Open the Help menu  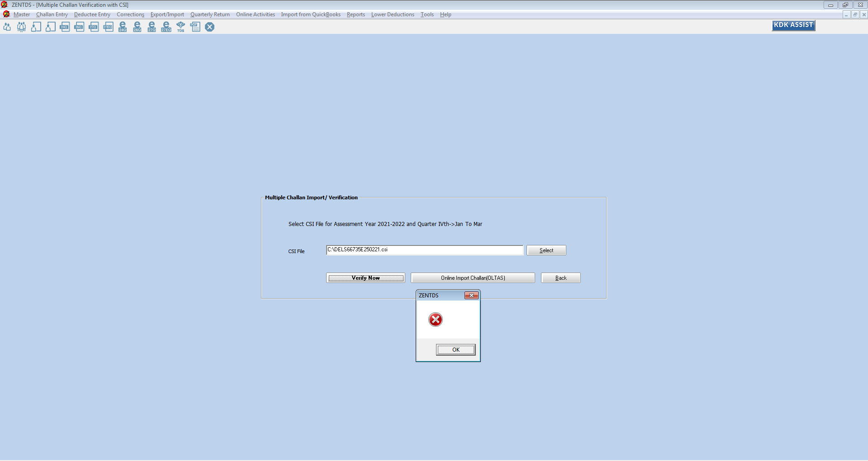(446, 14)
